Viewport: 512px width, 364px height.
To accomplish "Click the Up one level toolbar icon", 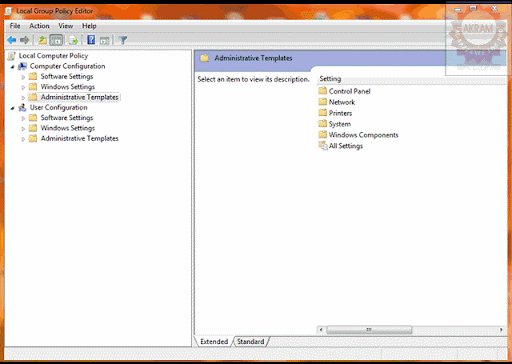I will point(42,40).
